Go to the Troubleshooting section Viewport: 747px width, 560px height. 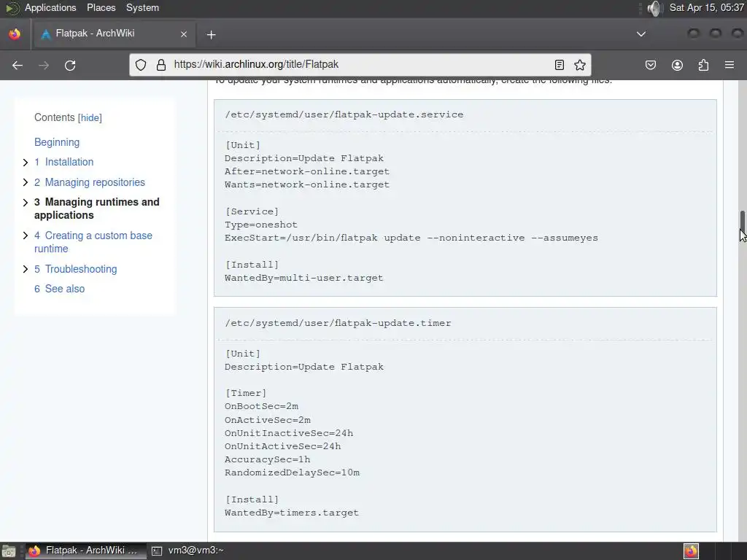75,269
